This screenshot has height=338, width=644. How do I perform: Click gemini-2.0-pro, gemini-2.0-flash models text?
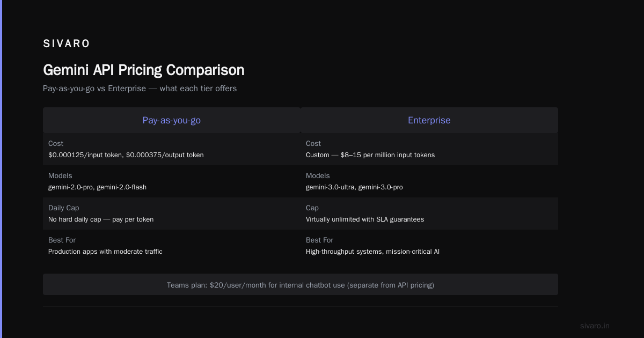point(97,187)
